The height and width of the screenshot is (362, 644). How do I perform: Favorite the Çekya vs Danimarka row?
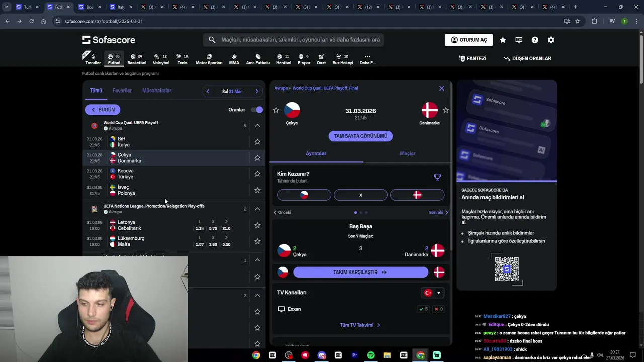(x=257, y=158)
